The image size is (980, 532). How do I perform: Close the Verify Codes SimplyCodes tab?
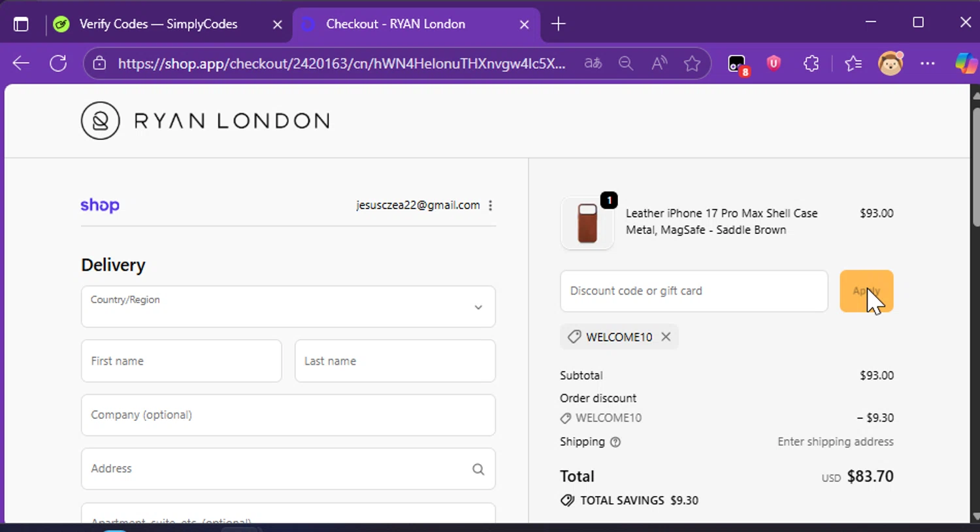coord(278,24)
